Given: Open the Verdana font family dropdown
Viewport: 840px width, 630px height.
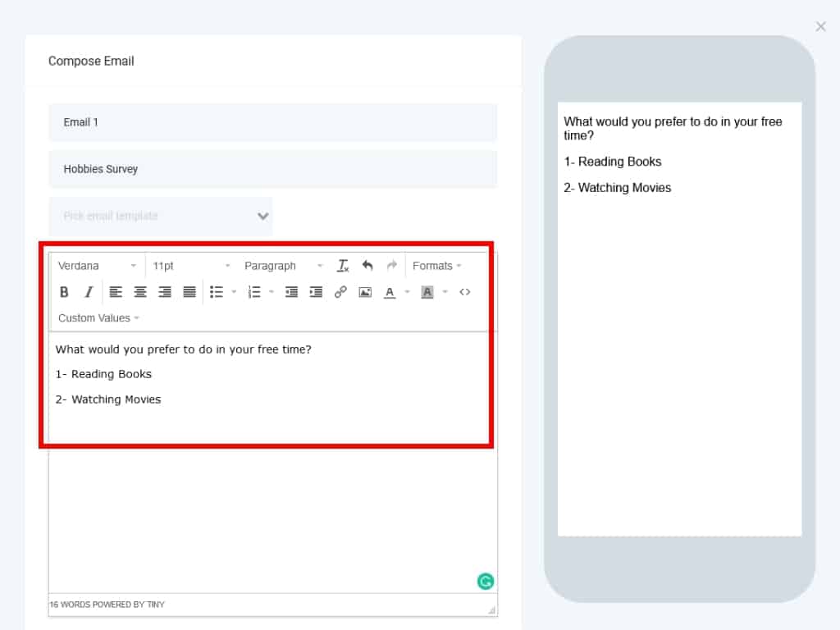Looking at the screenshot, I should (x=97, y=266).
